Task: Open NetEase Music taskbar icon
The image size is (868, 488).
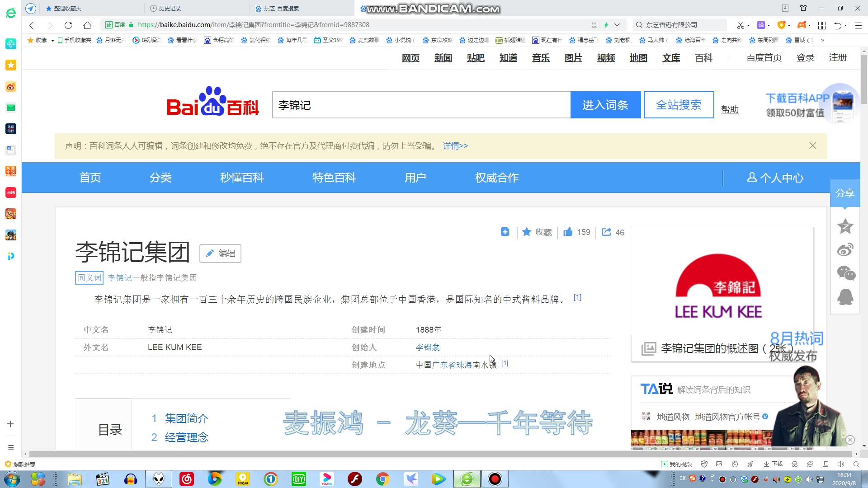Action: tap(187, 479)
